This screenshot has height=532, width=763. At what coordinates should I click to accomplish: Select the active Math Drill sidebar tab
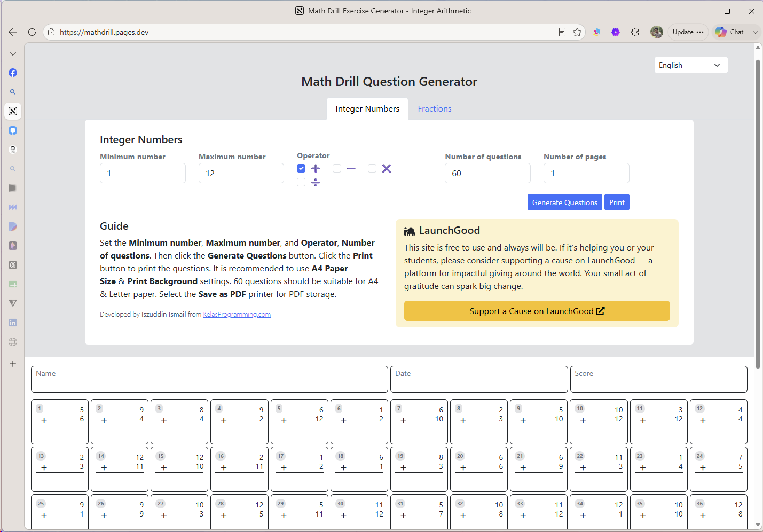pyautogui.click(x=13, y=111)
